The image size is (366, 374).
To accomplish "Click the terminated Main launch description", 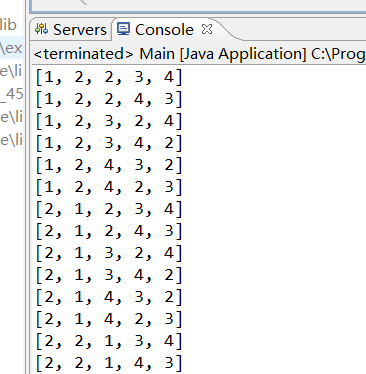I will 199,54.
